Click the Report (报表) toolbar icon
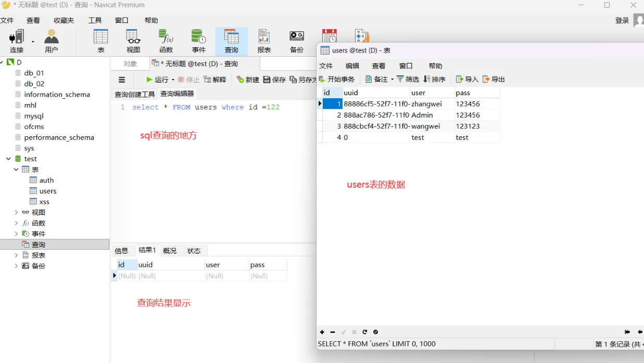The image size is (644, 363). [x=264, y=41]
